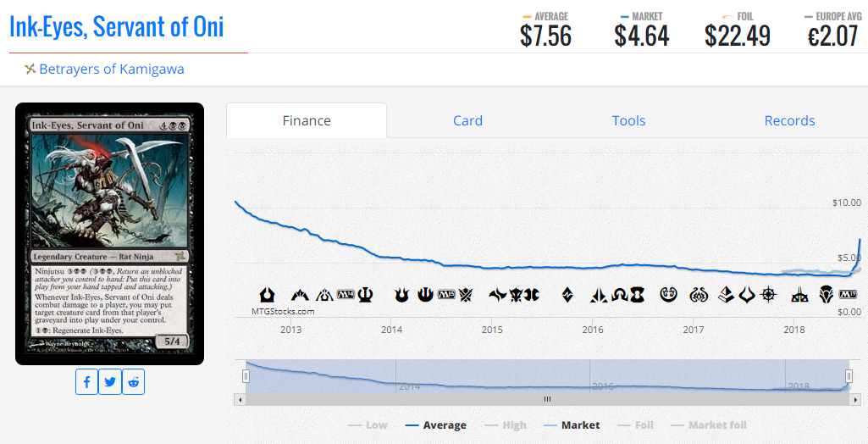Click the Theros set symbol on chart
The width and height of the screenshot is (868, 444).
[x=366, y=295]
